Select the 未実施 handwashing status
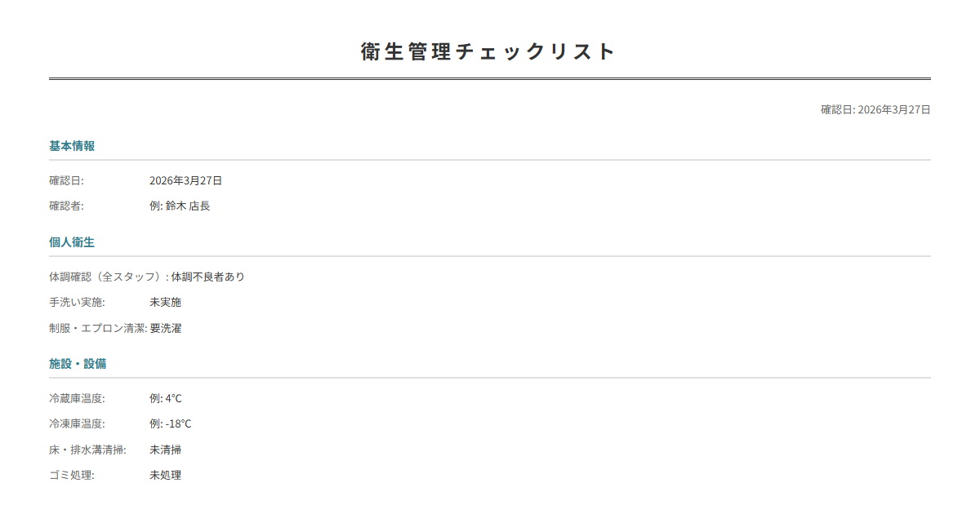The image size is (980, 514). tap(165, 302)
